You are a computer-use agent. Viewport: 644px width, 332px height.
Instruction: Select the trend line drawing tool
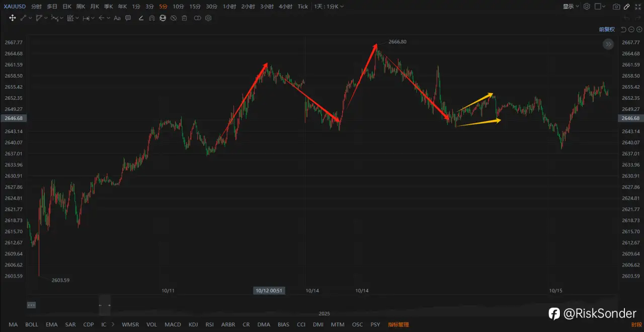(23, 18)
